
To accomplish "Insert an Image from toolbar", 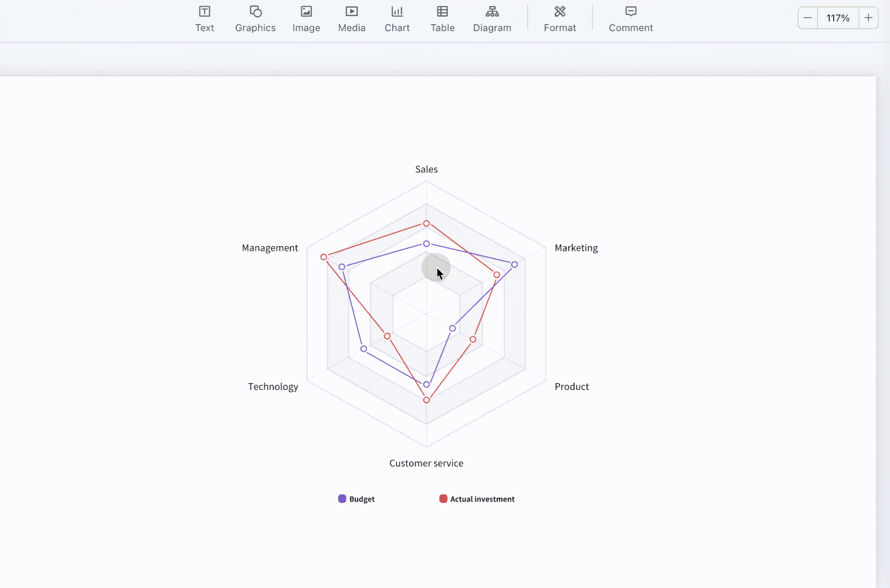I will pos(306,19).
